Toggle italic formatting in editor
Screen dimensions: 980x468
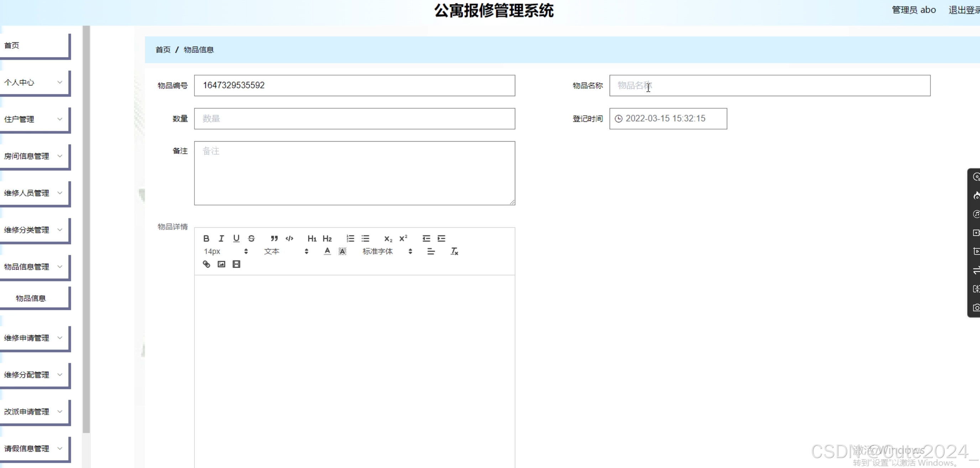[221, 238]
